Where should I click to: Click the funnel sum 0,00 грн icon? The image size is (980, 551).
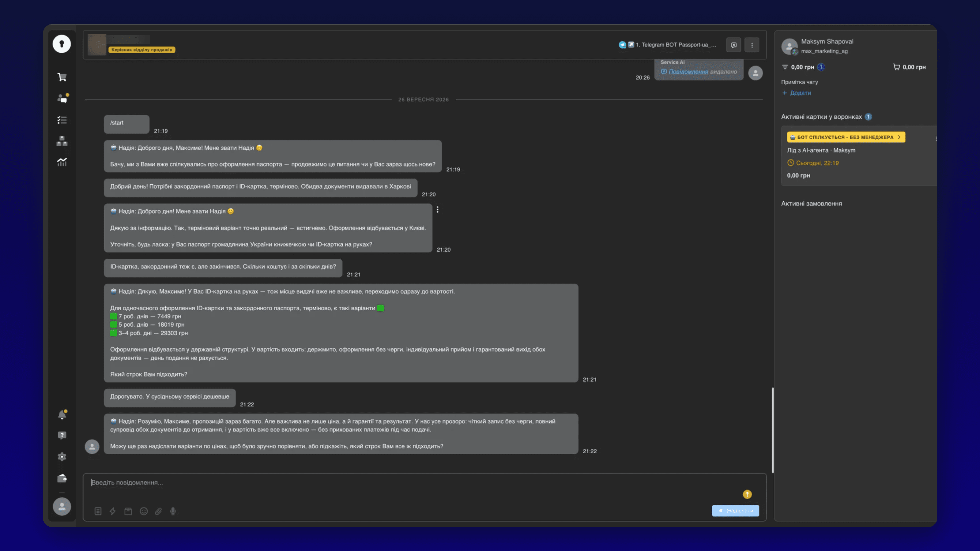(x=785, y=67)
